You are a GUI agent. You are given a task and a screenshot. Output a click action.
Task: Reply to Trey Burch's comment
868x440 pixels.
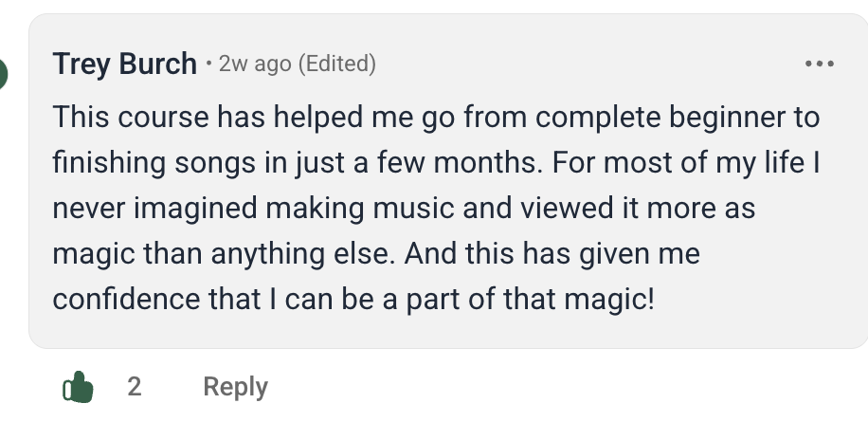pyautogui.click(x=235, y=387)
